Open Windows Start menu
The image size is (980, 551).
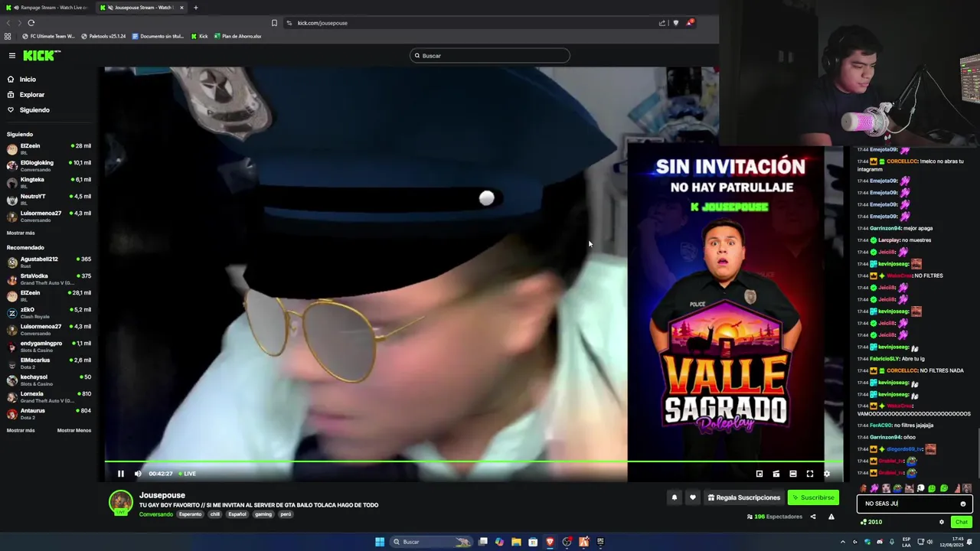click(x=380, y=542)
